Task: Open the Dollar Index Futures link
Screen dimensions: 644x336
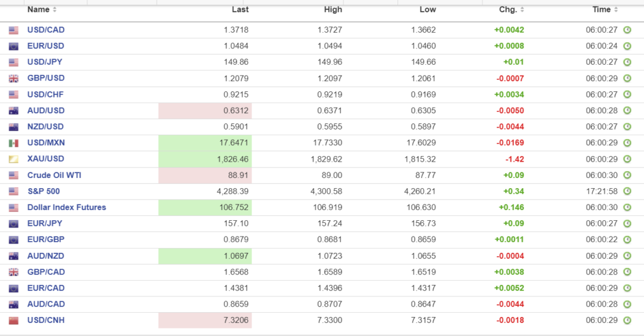Action: click(67, 208)
